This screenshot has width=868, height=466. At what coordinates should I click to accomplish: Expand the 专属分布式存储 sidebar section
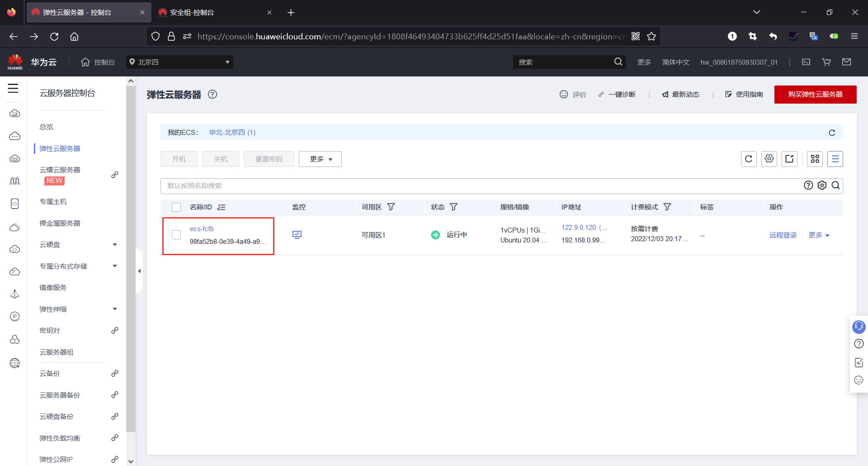tap(115, 266)
